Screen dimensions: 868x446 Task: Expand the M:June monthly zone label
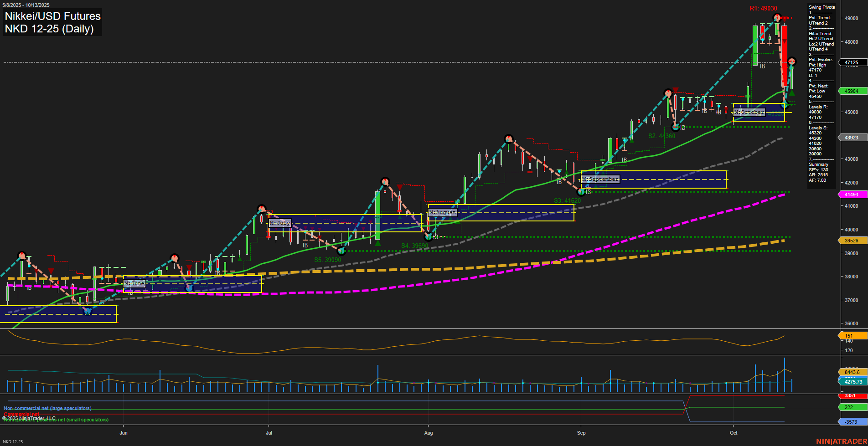pyautogui.click(x=135, y=283)
